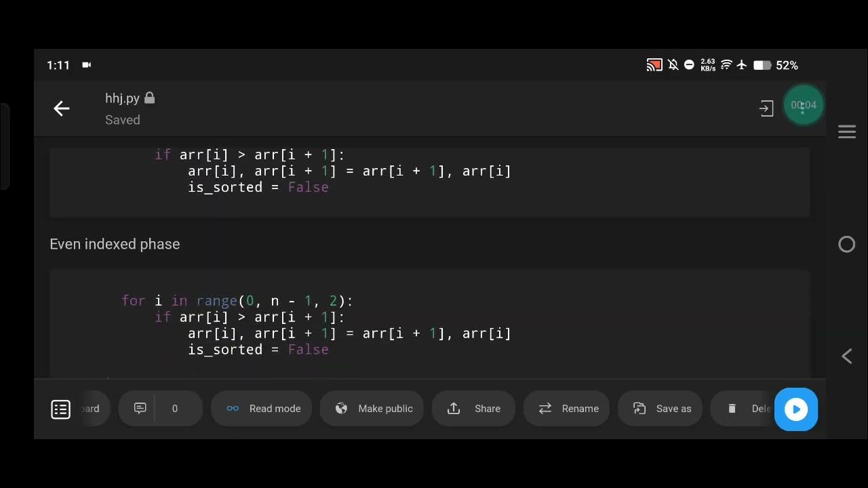Tap the green recording timer bubble
This screenshot has height=488, width=868.
pos(804,105)
